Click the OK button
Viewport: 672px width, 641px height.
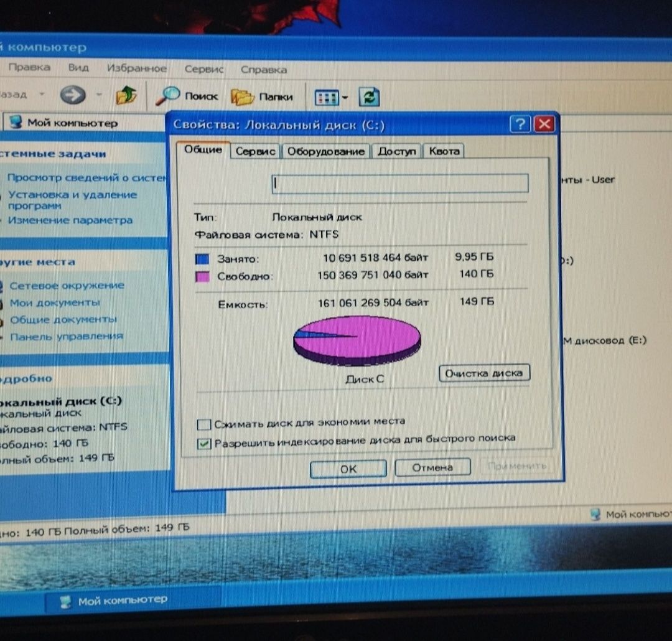[x=348, y=469]
